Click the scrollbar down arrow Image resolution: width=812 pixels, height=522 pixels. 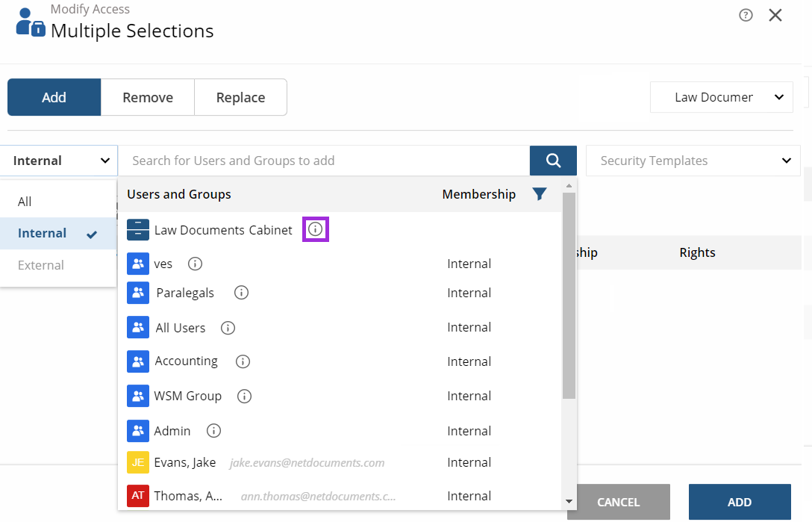click(569, 501)
